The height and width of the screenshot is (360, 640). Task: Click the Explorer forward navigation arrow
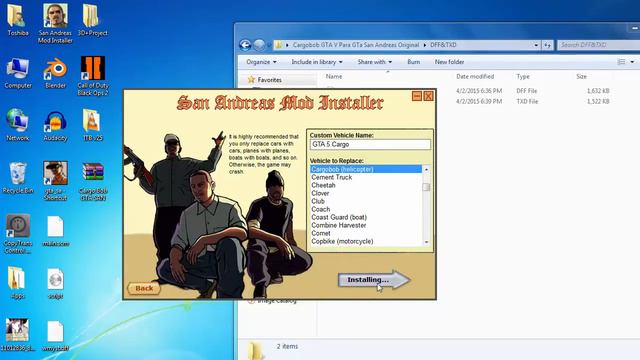click(259, 45)
